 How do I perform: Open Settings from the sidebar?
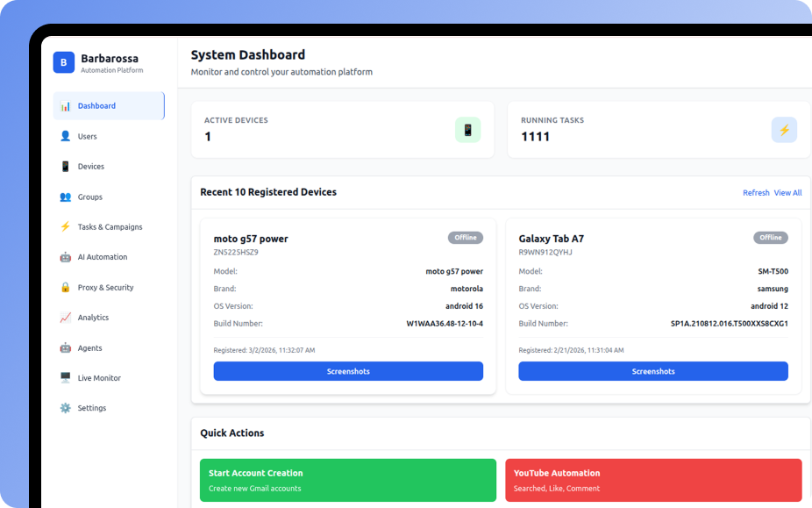point(109,408)
